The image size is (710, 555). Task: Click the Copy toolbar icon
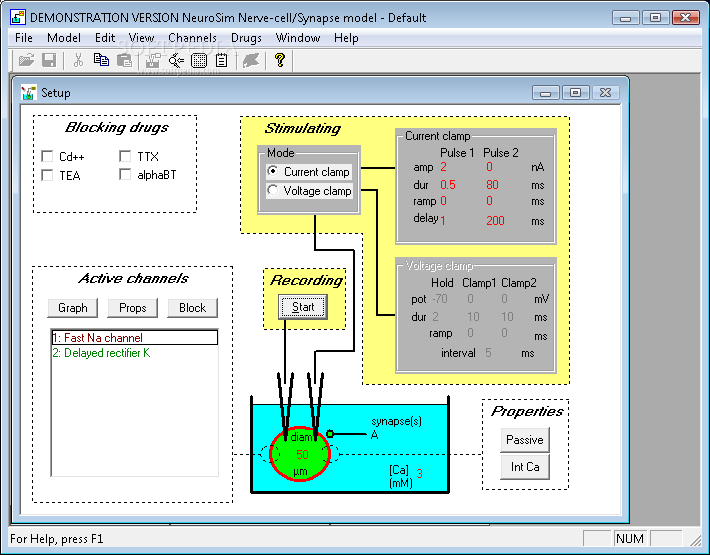pyautogui.click(x=101, y=60)
